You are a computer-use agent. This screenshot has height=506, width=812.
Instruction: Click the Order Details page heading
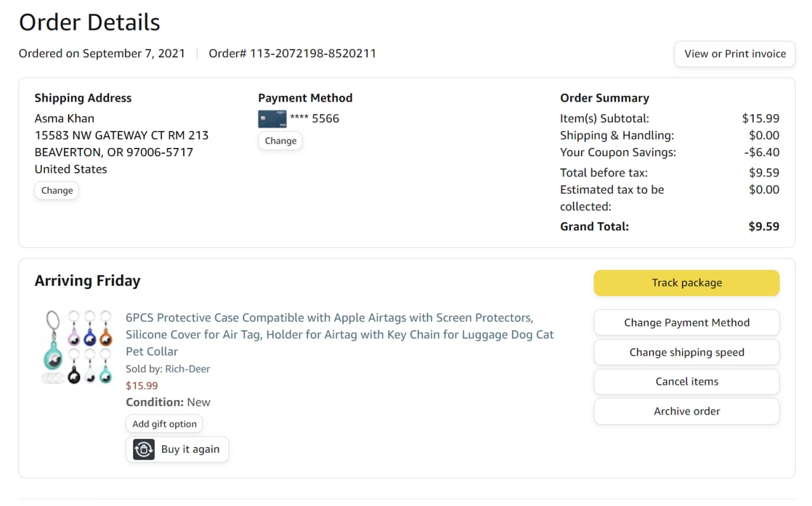[89, 23]
